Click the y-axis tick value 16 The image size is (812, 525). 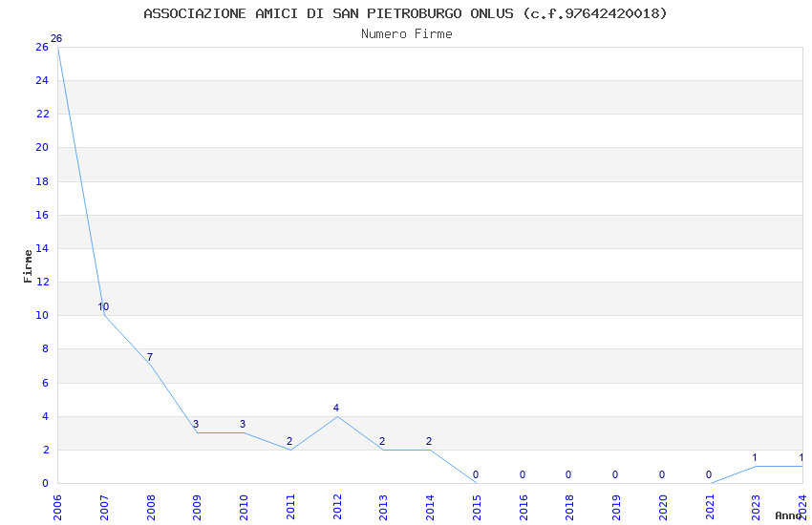[42, 215]
